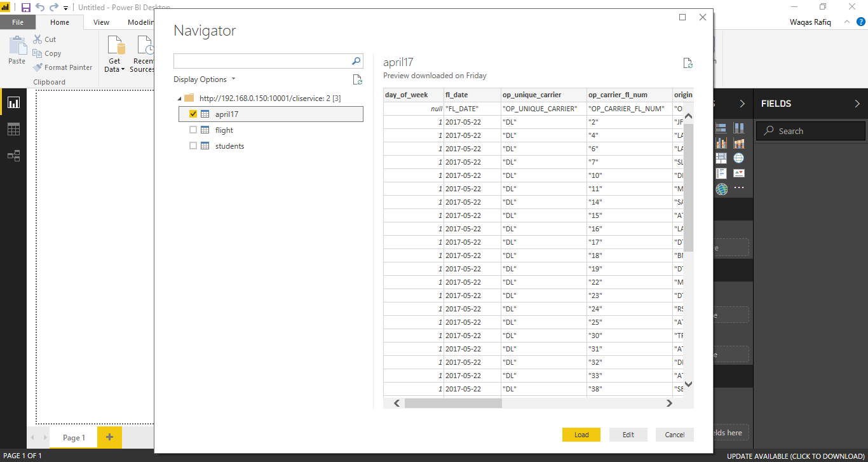The height and width of the screenshot is (462, 868).
Task: Pick the stacked bar chart visual
Action: coord(721,128)
